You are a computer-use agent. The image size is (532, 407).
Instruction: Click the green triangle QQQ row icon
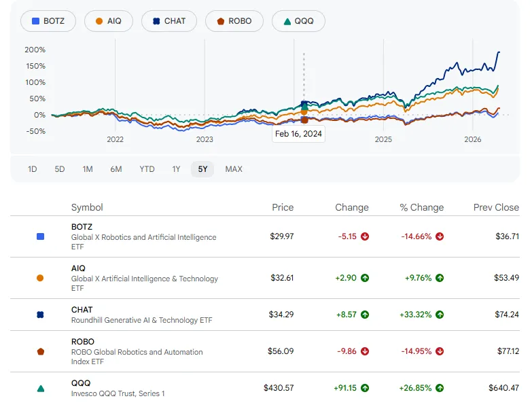pyautogui.click(x=40, y=388)
